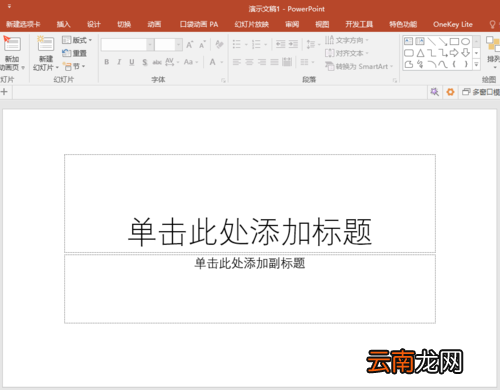Toggle bold formatting
Image resolution: width=500 pixels, height=390 pixels.
click(x=107, y=62)
